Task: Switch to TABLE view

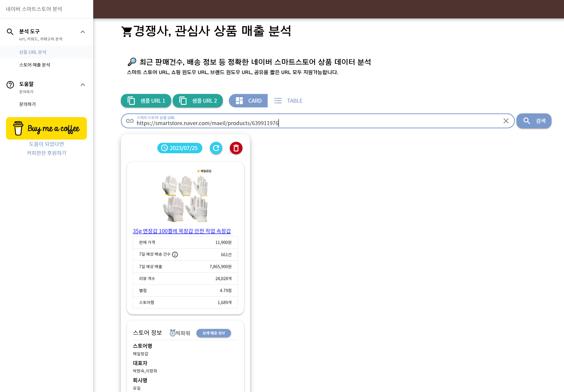Action: pos(289,101)
